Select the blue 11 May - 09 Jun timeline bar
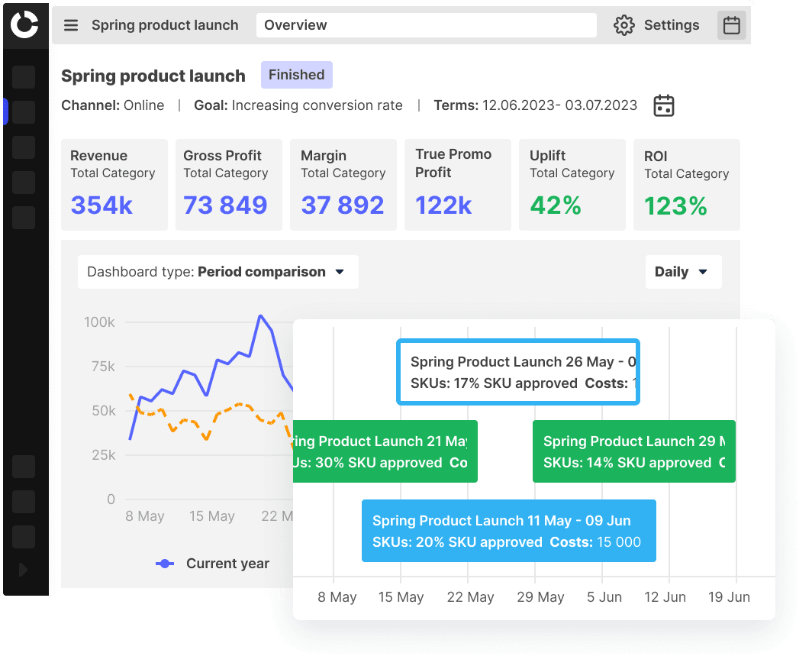The height and width of the screenshot is (669, 812). point(508,531)
